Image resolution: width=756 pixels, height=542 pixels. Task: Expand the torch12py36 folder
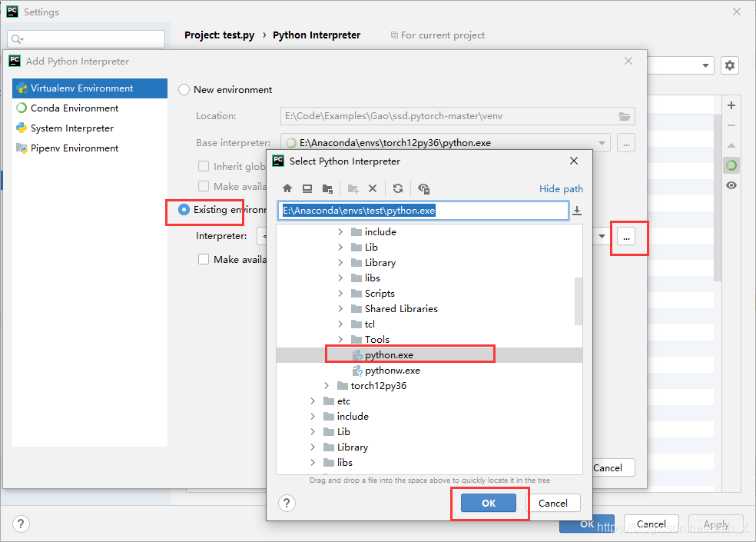[327, 386]
